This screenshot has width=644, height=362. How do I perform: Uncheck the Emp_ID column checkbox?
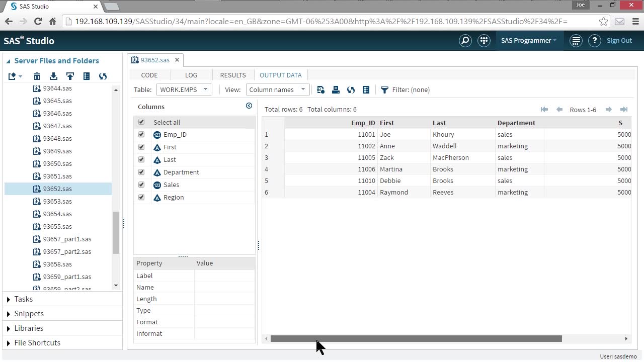[x=141, y=135]
